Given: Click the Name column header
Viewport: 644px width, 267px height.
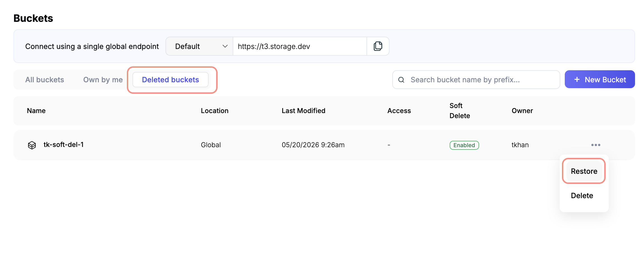Looking at the screenshot, I should pos(36,111).
